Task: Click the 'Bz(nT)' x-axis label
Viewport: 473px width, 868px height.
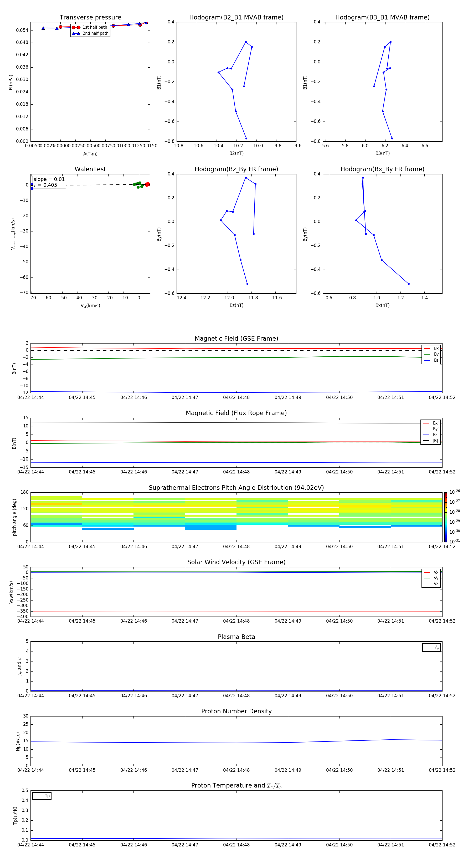Action: [x=236, y=305]
